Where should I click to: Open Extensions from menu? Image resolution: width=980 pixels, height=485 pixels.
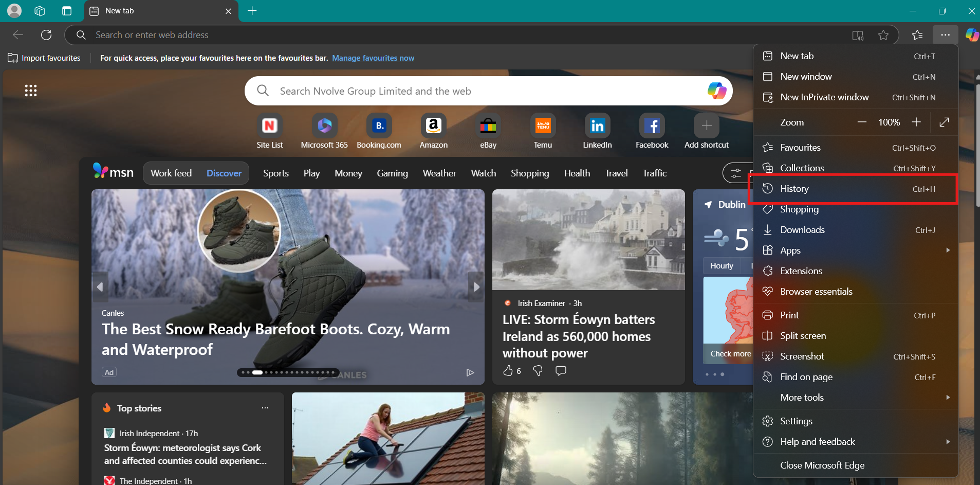click(x=856, y=271)
